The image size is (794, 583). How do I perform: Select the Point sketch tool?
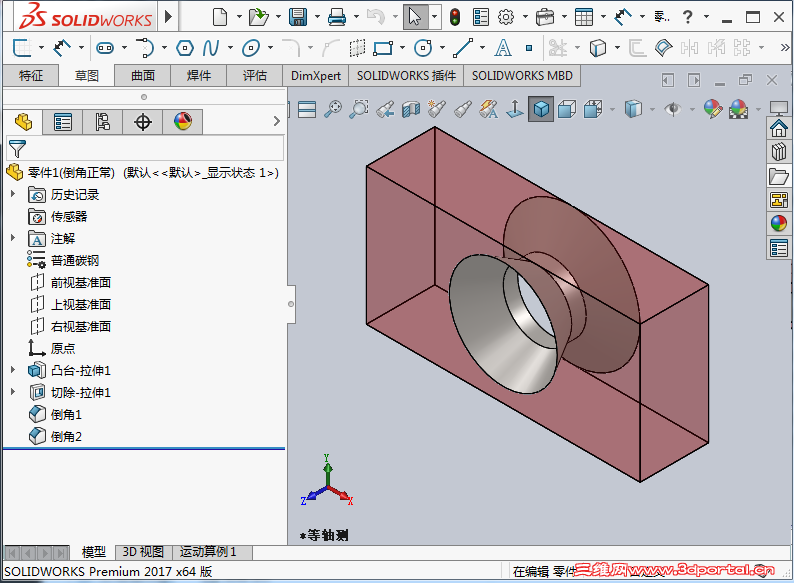(x=529, y=48)
